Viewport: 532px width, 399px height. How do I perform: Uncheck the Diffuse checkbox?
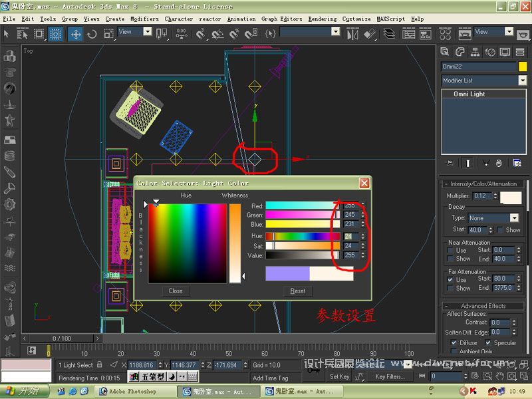454,342
